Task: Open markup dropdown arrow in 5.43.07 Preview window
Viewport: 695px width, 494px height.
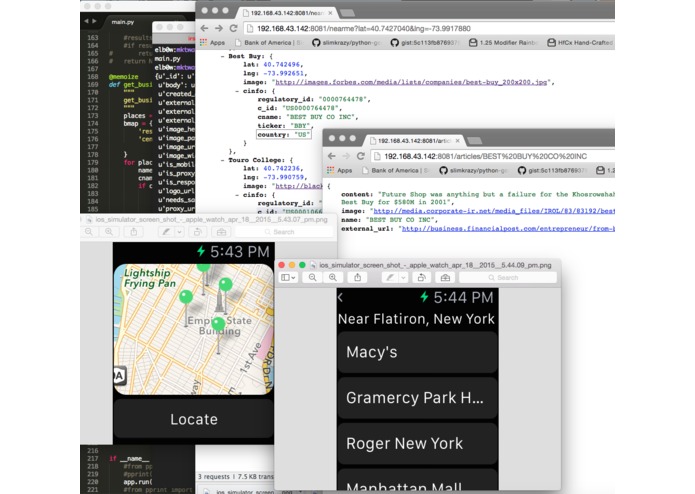Action: (x=179, y=232)
